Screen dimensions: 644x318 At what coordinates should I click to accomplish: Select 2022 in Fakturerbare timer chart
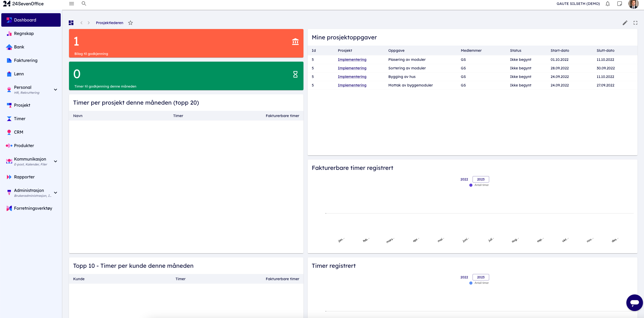(x=464, y=179)
